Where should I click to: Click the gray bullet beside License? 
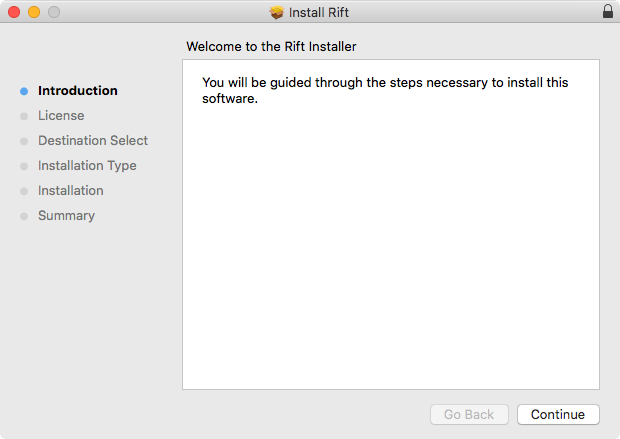click(x=24, y=116)
